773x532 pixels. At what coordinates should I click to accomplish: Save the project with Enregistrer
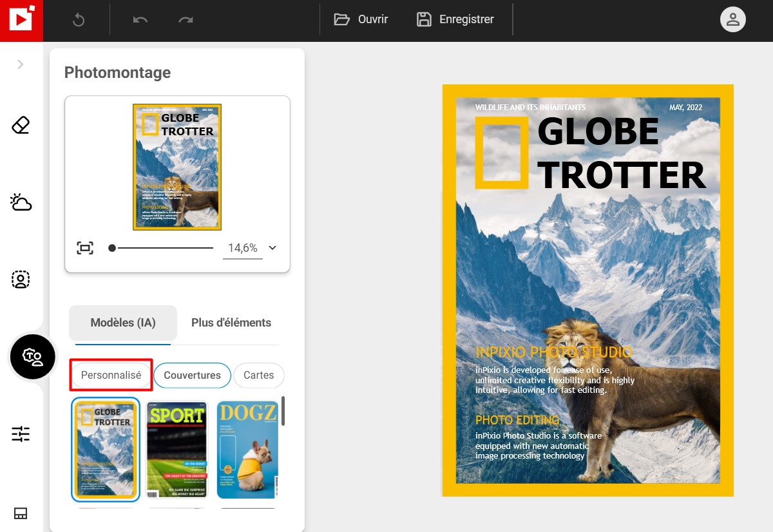pos(455,19)
